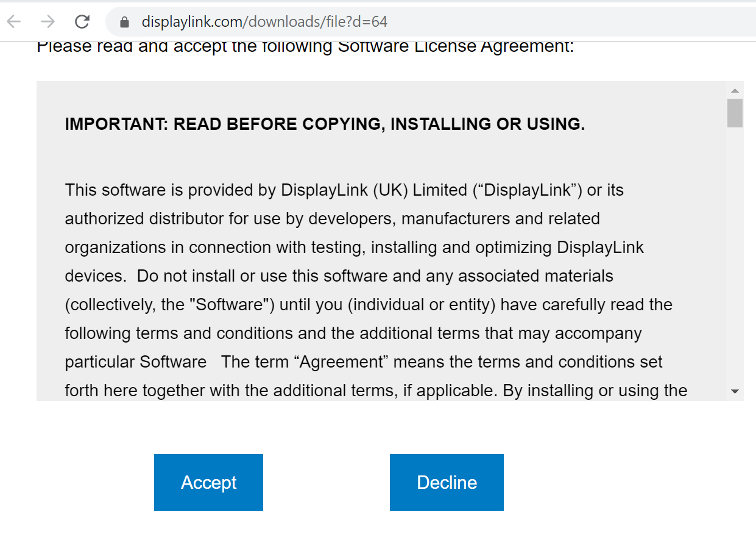This screenshot has width=756, height=537.
Task: Click the license box scroll down arrow
Action: coord(735,391)
